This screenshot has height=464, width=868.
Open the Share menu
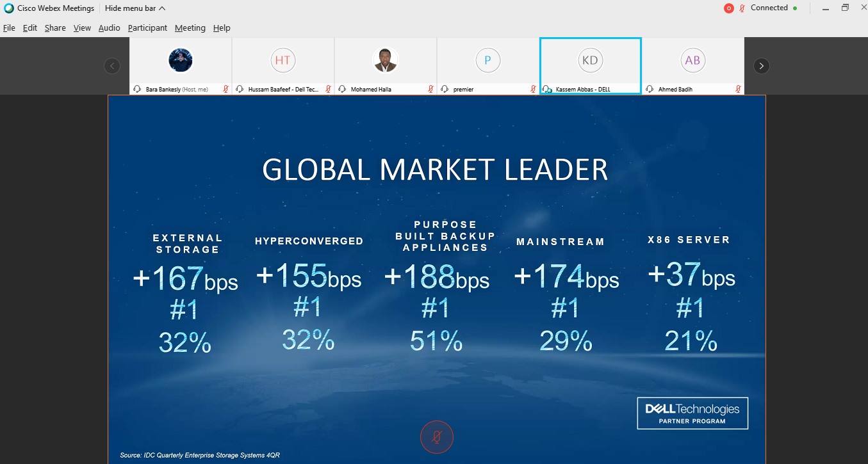pos(55,28)
